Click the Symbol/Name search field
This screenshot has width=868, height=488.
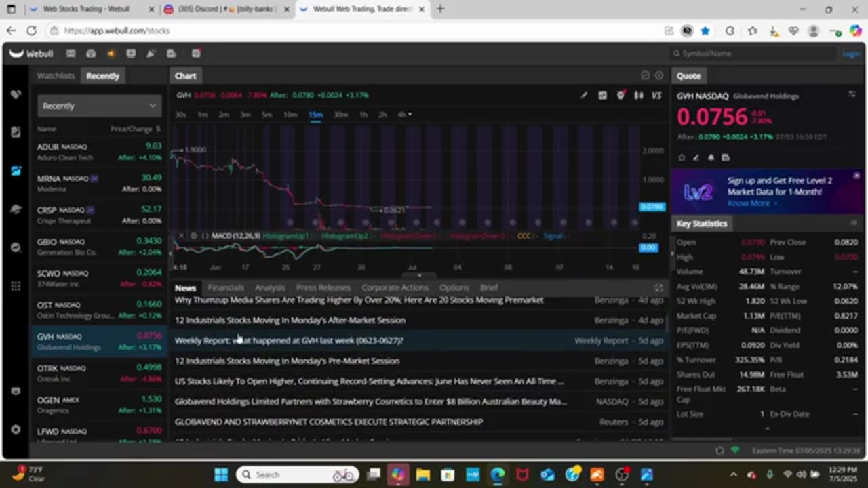tap(753, 54)
